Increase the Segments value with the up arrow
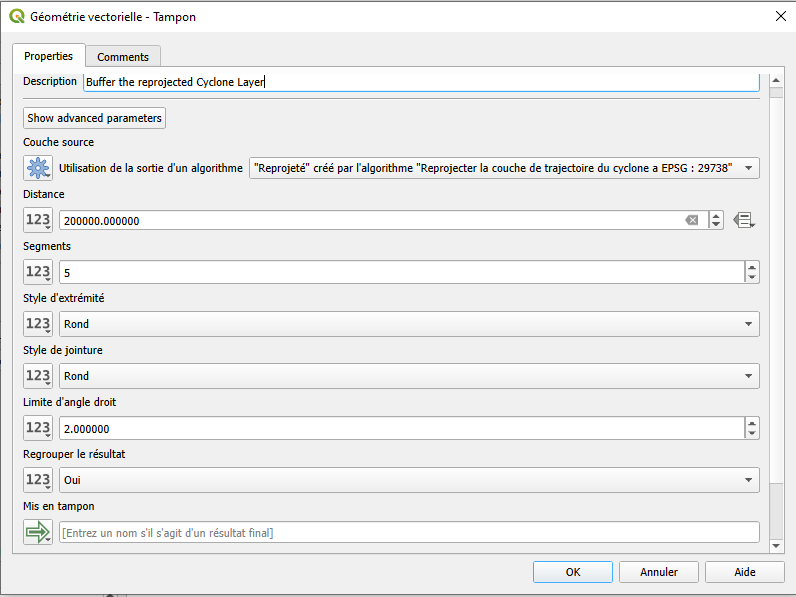796x597 pixels. (752, 267)
